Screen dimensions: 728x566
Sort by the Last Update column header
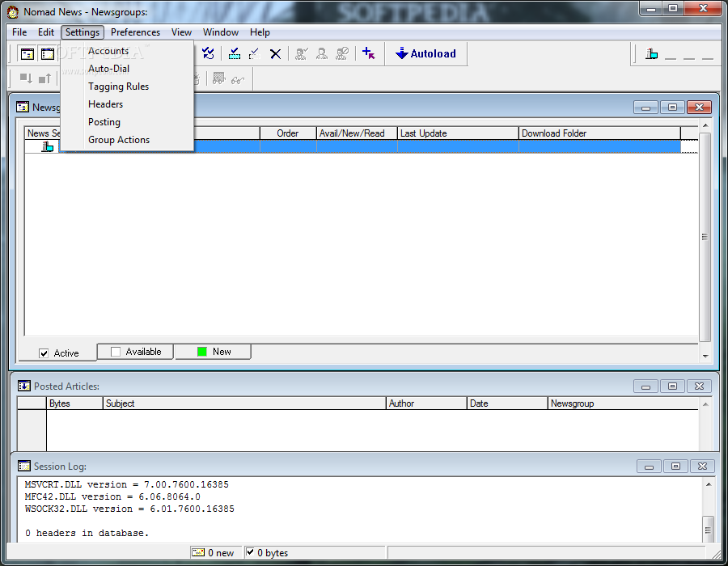[x=458, y=133]
